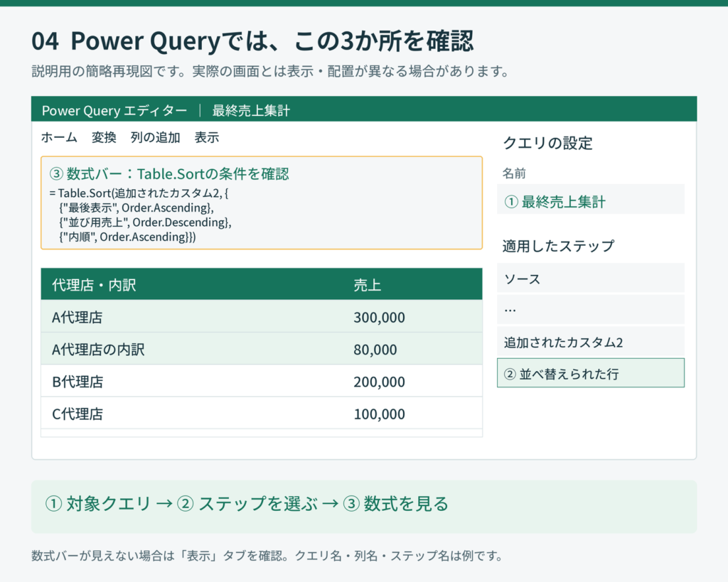The height and width of the screenshot is (582, 728).
Task: Click the 売上 column header
Action: tap(368, 284)
